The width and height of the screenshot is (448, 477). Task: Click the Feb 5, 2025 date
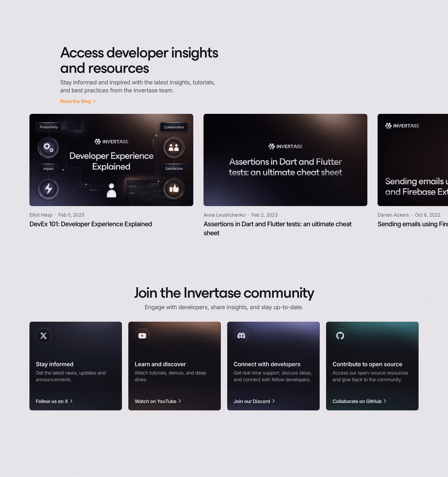pos(71,215)
